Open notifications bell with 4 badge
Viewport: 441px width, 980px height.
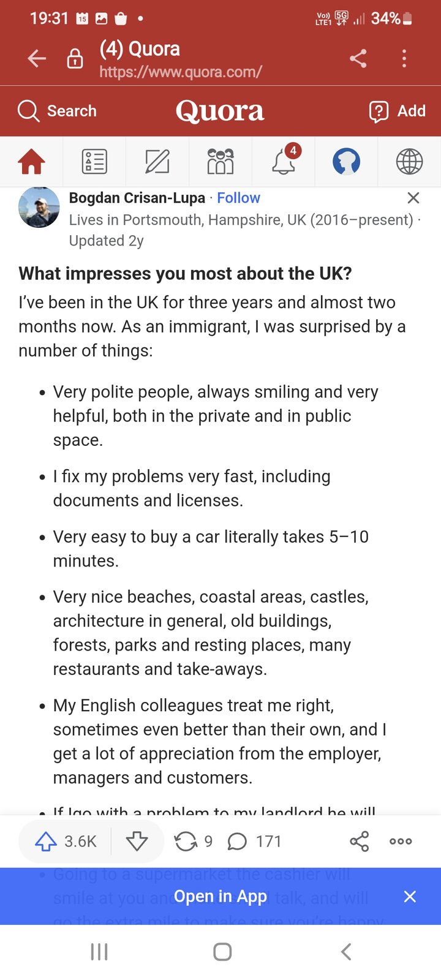coord(284,162)
